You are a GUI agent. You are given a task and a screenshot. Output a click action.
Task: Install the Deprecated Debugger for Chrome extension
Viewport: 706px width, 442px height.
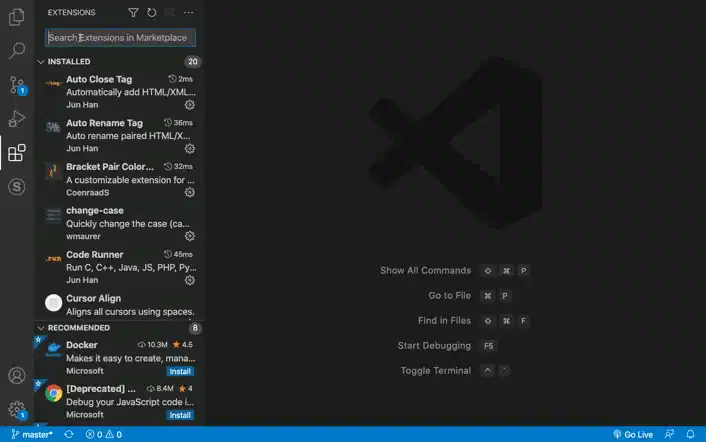[x=180, y=415]
